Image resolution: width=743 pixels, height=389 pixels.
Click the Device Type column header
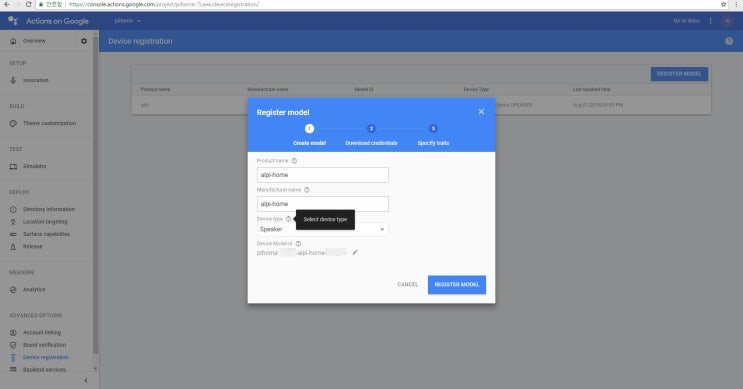coord(476,90)
